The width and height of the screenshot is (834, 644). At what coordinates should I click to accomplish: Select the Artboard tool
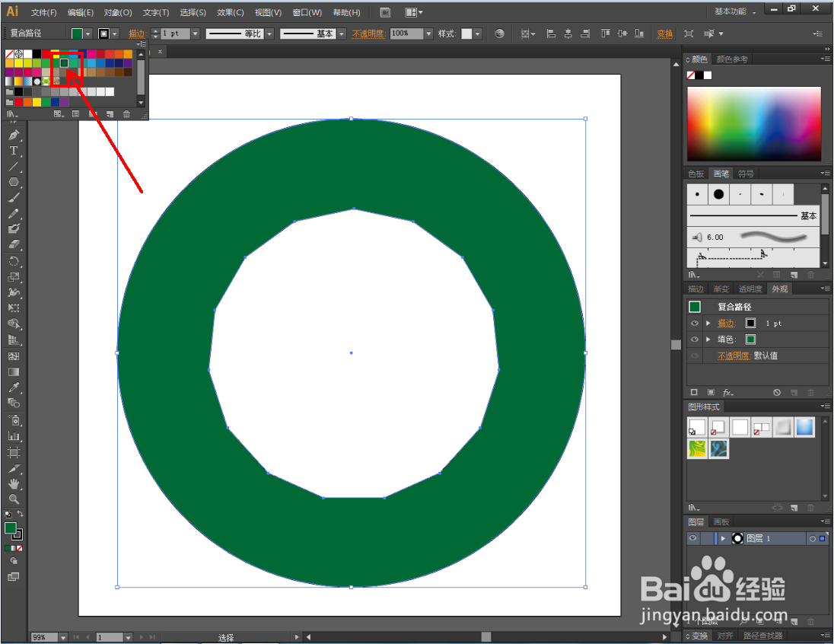14,452
